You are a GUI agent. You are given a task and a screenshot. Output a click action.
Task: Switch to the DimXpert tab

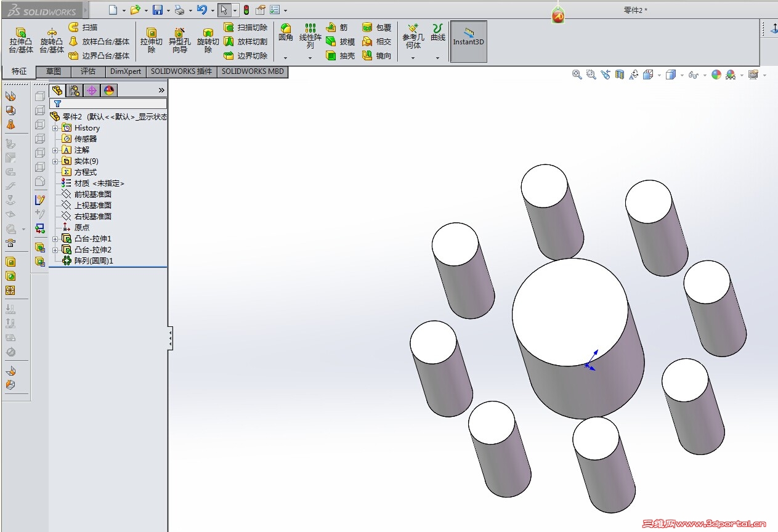[x=126, y=71]
